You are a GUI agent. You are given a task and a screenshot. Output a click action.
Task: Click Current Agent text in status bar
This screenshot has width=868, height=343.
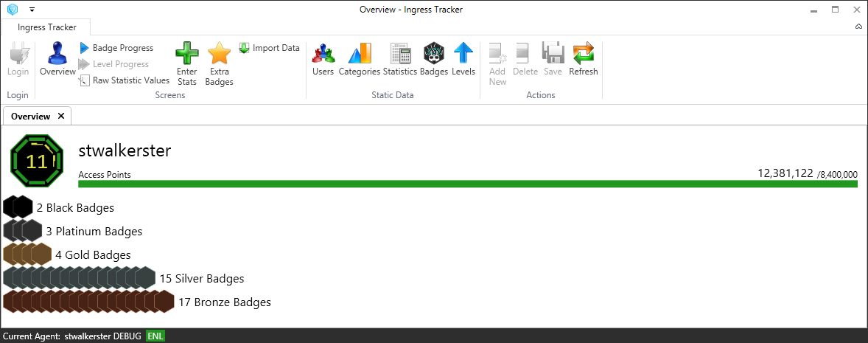click(x=32, y=336)
